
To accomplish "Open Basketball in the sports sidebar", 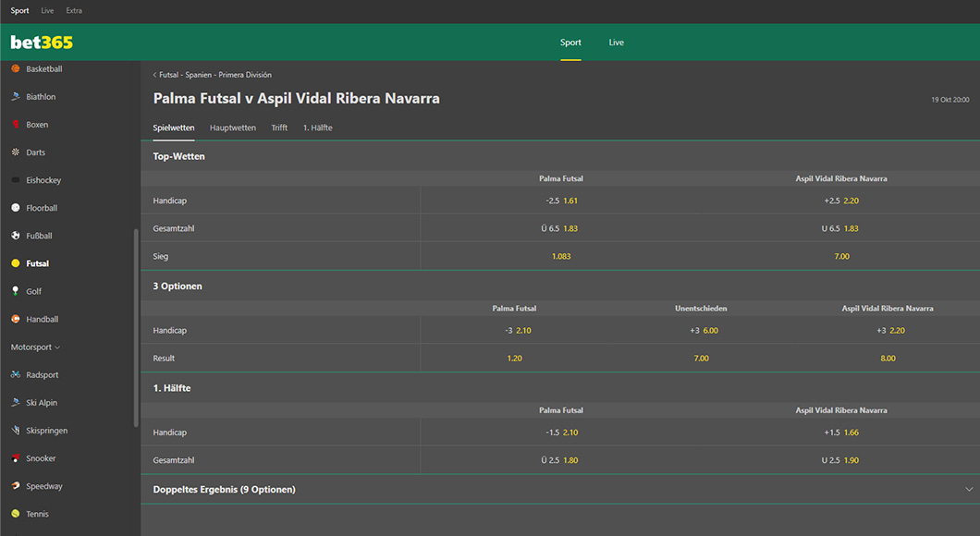I will 43,68.
